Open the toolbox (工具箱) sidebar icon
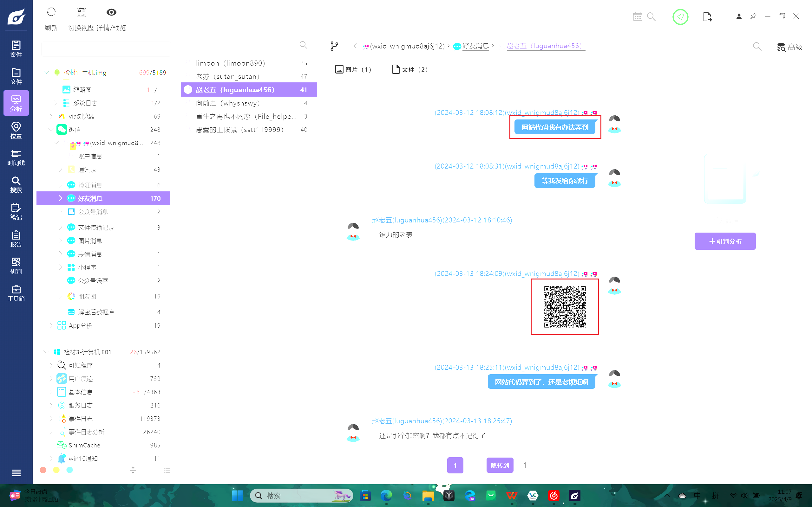Screen dimensions: 812x507 pos(16,293)
